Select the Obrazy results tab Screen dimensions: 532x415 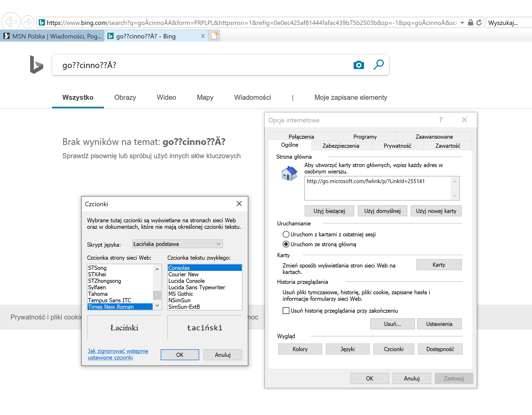(x=125, y=98)
